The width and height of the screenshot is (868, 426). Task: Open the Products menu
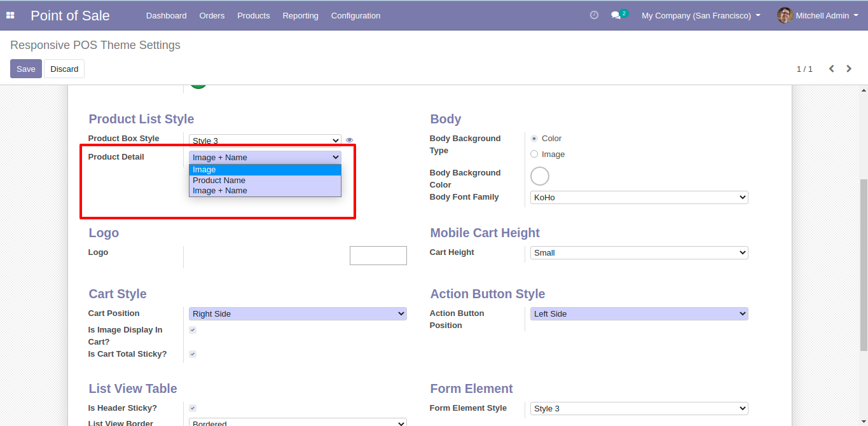pos(254,15)
